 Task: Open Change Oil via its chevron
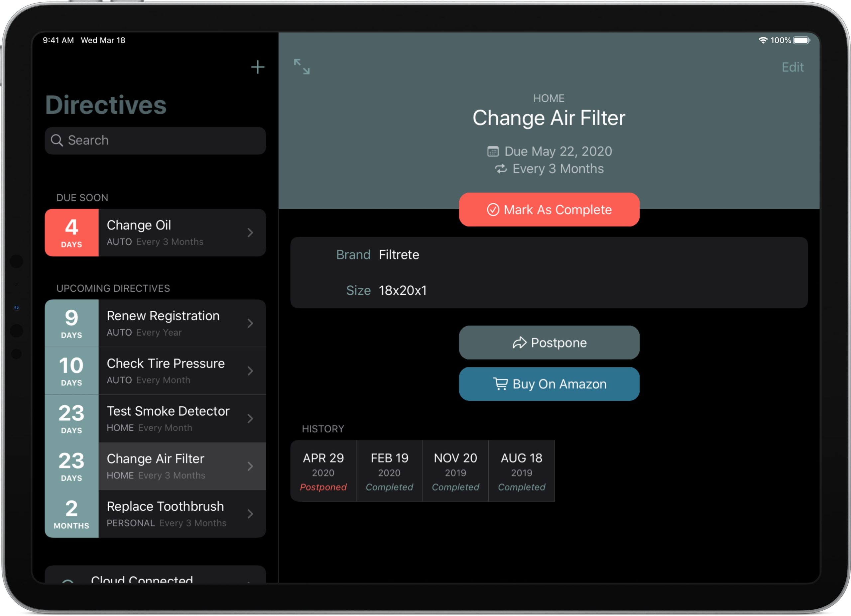251,233
